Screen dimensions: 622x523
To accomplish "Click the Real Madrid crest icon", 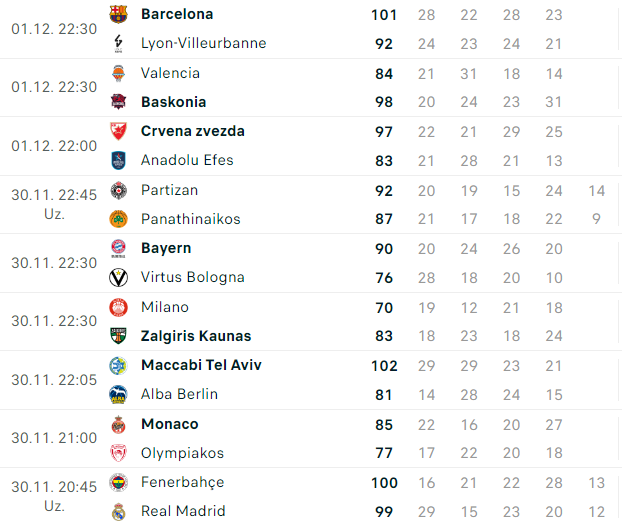I will click(119, 511).
